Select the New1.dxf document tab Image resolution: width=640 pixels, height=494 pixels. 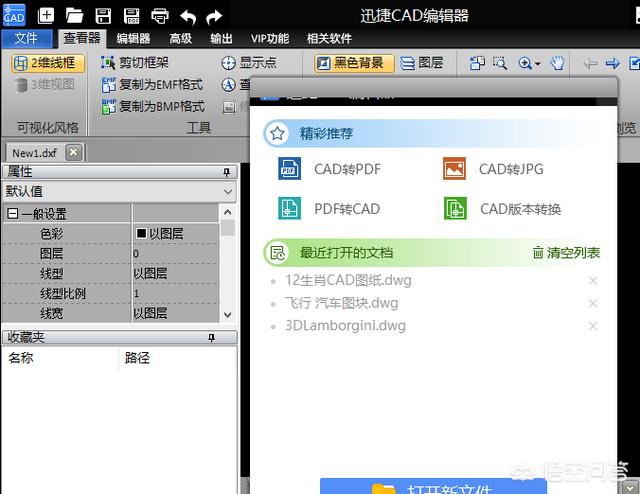click(x=34, y=153)
